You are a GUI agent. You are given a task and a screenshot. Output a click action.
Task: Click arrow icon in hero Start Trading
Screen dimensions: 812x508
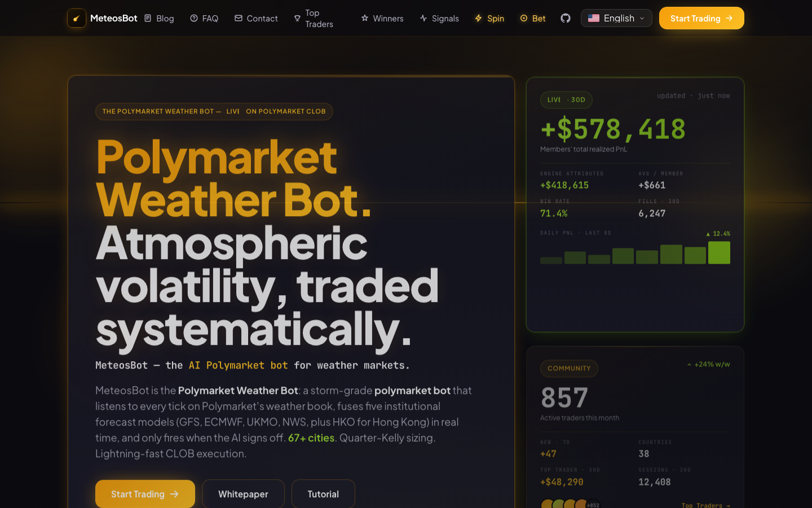click(174, 494)
